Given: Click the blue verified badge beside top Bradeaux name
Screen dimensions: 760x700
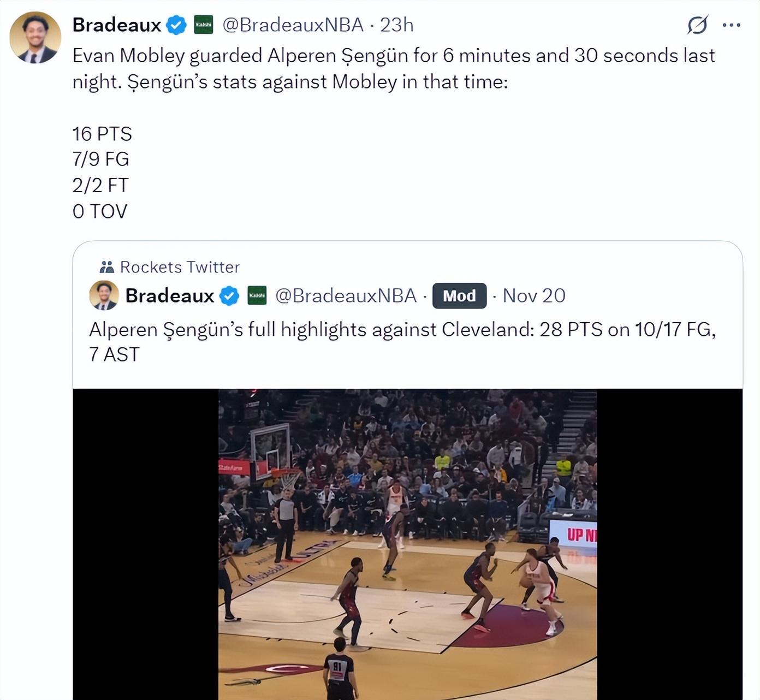Looking at the screenshot, I should 176,25.
